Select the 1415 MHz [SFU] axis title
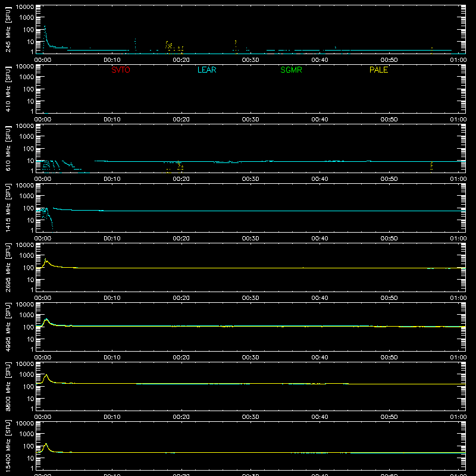Image resolution: width=476 pixels, height=476 pixels. pos(8,208)
